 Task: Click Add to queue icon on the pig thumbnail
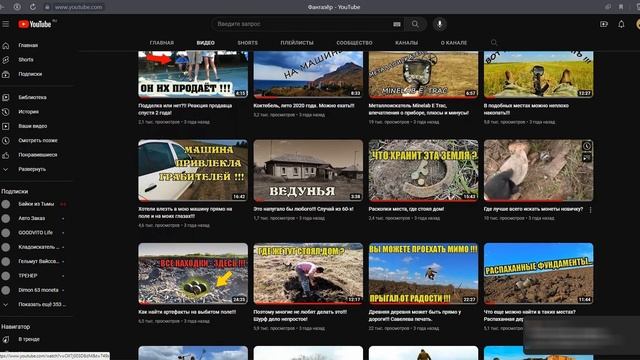[587, 158]
